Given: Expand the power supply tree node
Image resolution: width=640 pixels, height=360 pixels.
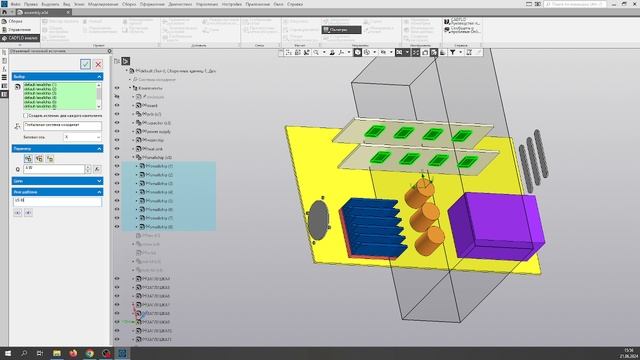Looking at the screenshot, I should (133, 131).
